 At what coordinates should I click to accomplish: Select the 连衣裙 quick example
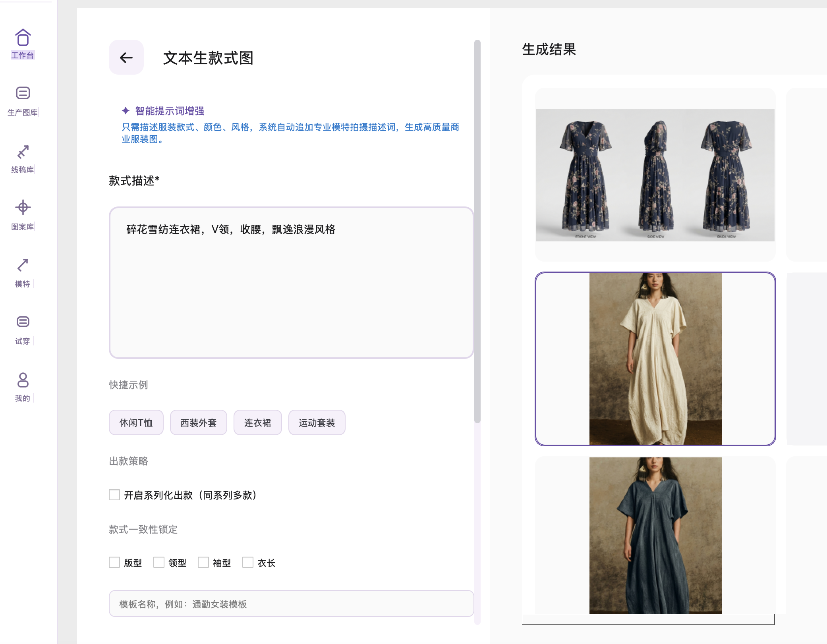pyautogui.click(x=257, y=422)
